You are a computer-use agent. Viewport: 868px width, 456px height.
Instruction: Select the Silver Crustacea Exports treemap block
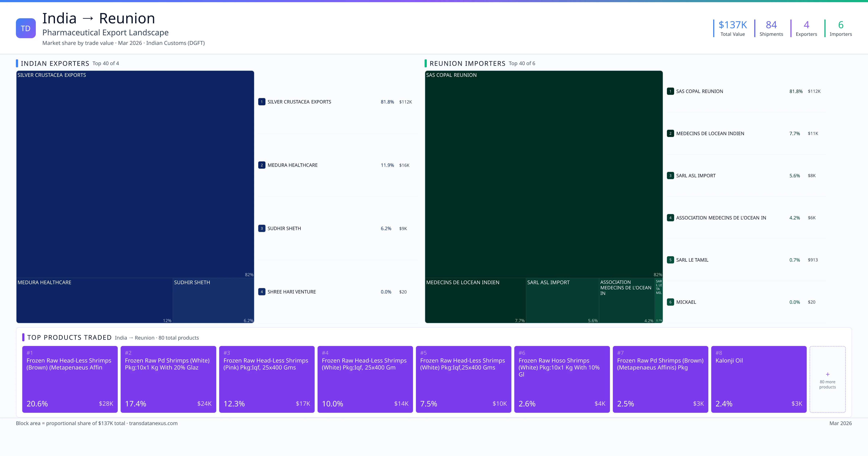tap(135, 174)
